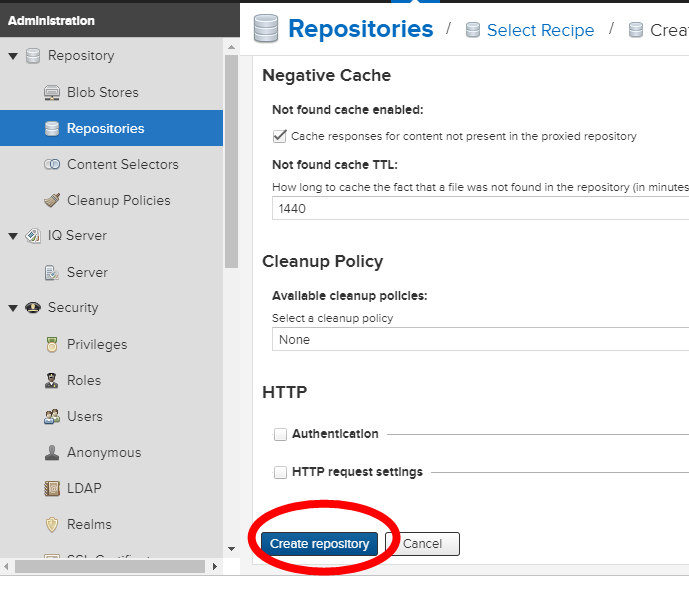The width and height of the screenshot is (689, 592).
Task: Click the Cleanup Policy section heading
Action: coord(323,261)
